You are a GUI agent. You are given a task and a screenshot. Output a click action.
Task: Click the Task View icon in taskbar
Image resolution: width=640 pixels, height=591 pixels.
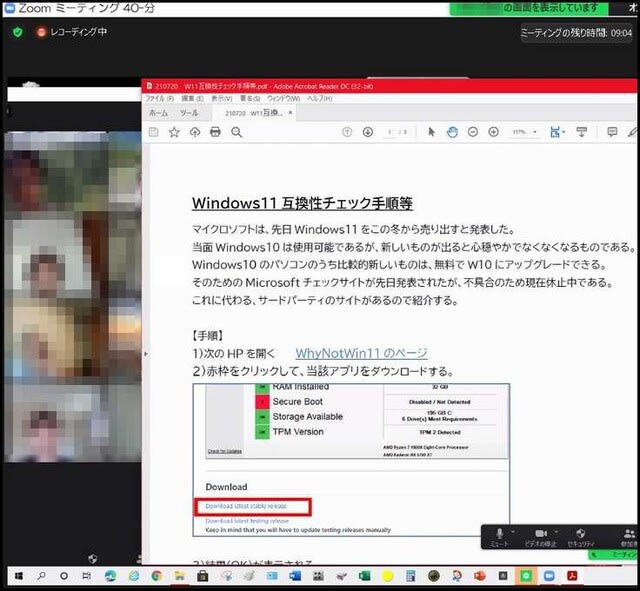87,576
